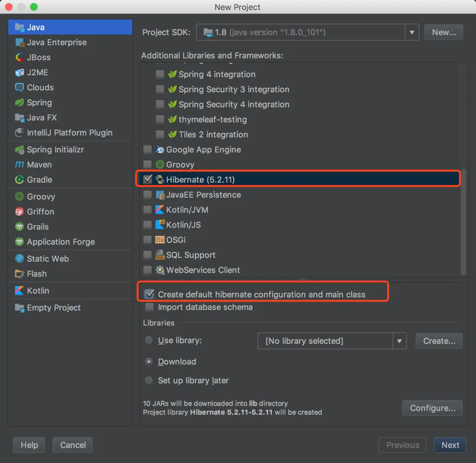476x463 pixels.
Task: Click the OSGi icon
Action: pos(160,240)
